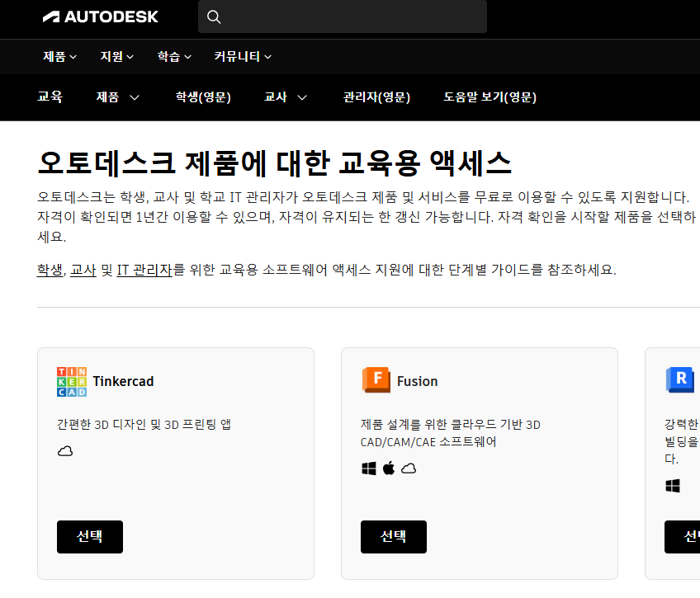This screenshot has height=598, width=700.
Task: Click the Windows icon in Fusion card
Action: pyautogui.click(x=369, y=469)
